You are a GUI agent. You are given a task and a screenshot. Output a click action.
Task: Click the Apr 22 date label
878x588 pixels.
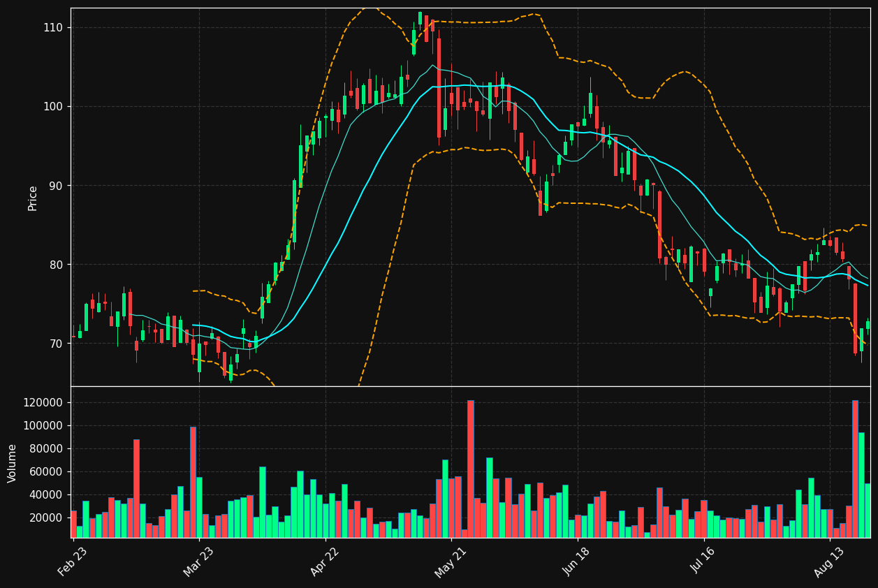[325, 561]
